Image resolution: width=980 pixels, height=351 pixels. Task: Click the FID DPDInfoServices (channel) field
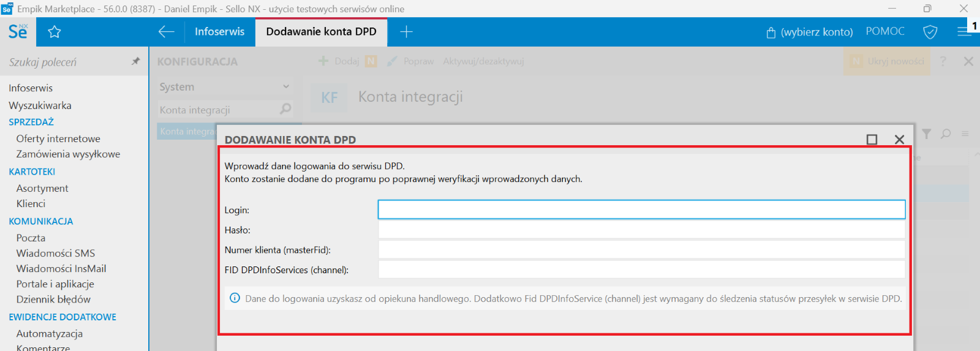[x=641, y=270]
